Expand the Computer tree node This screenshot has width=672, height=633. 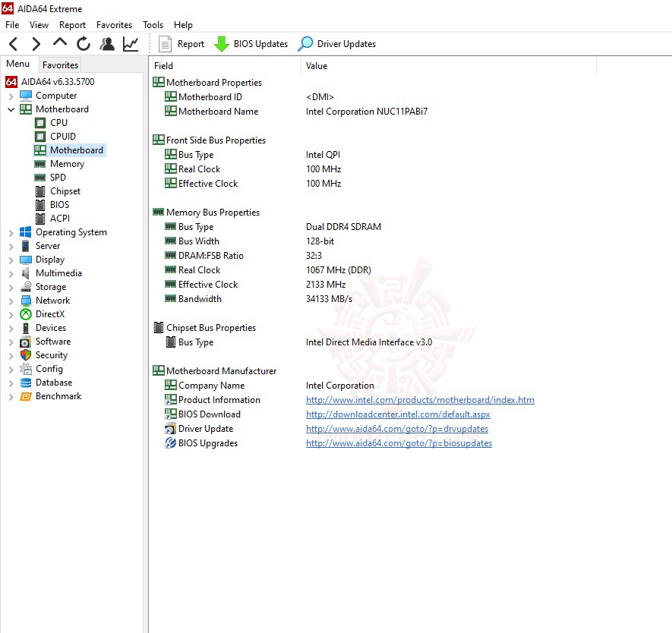[11, 96]
